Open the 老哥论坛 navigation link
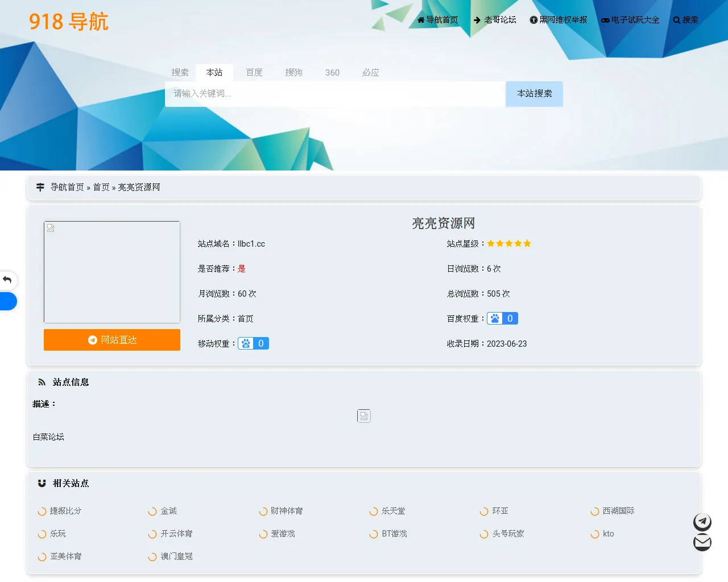728x582 pixels. 495,20
